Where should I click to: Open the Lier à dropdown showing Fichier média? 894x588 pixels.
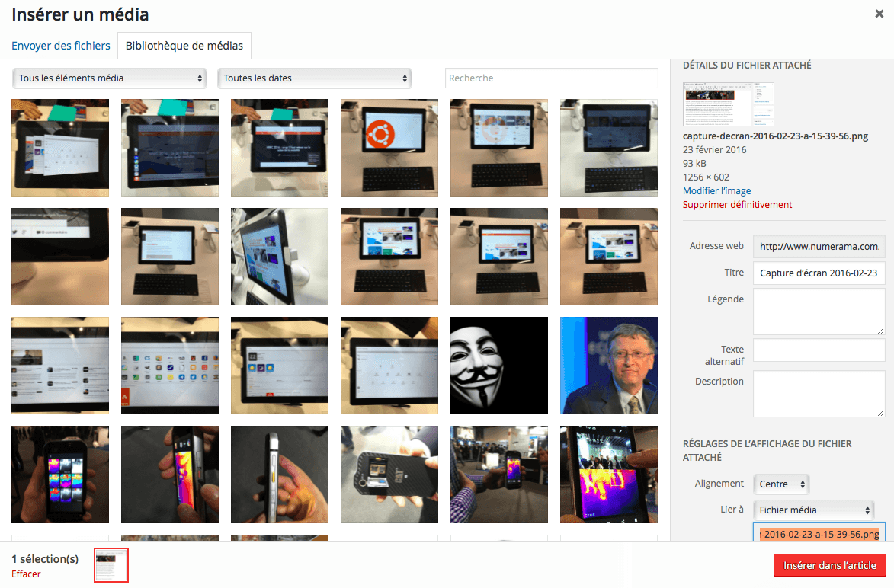[814, 510]
